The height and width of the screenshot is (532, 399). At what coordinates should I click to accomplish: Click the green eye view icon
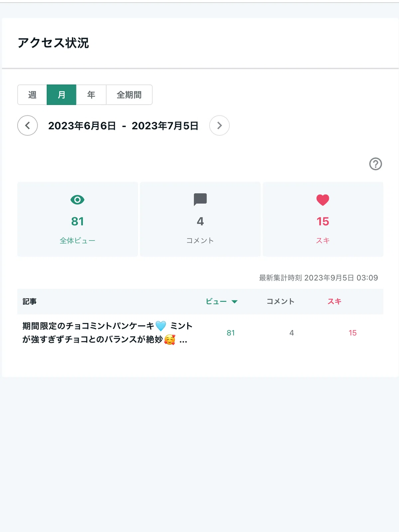77,200
